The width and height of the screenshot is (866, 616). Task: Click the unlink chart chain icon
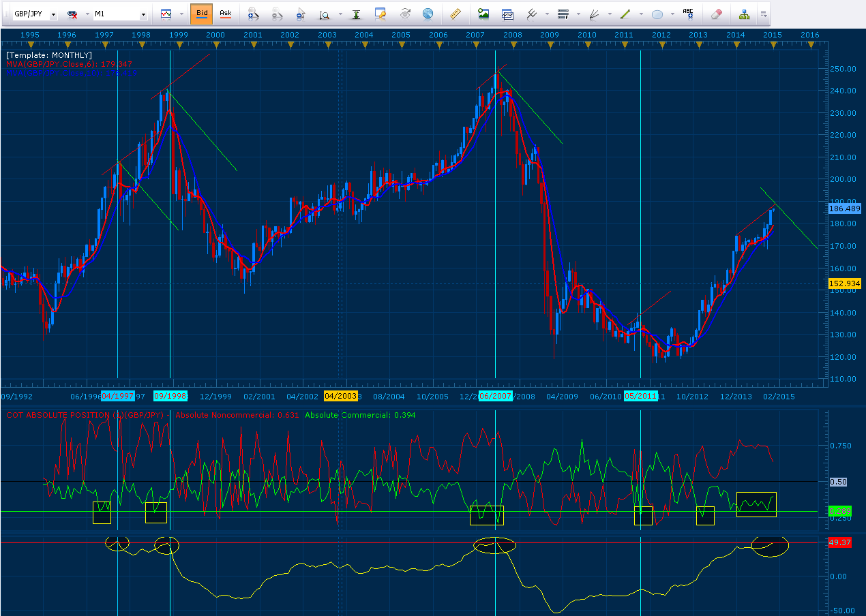[x=72, y=14]
